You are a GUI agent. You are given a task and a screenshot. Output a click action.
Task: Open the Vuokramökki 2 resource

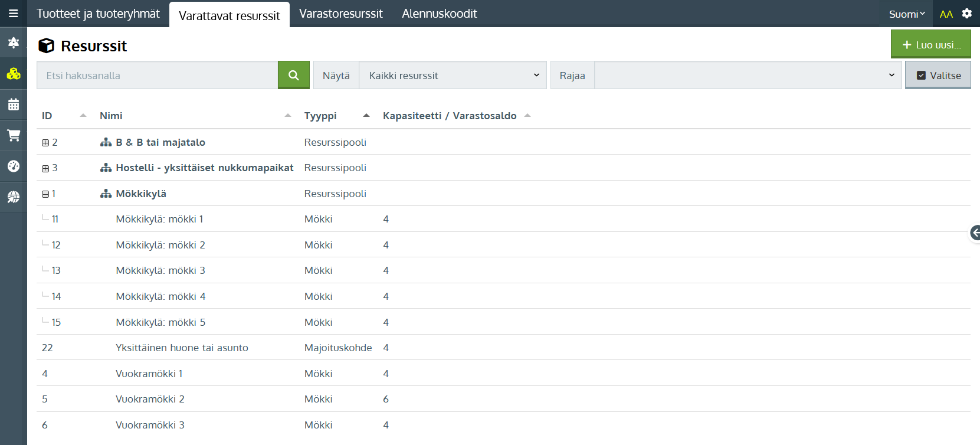tap(150, 399)
